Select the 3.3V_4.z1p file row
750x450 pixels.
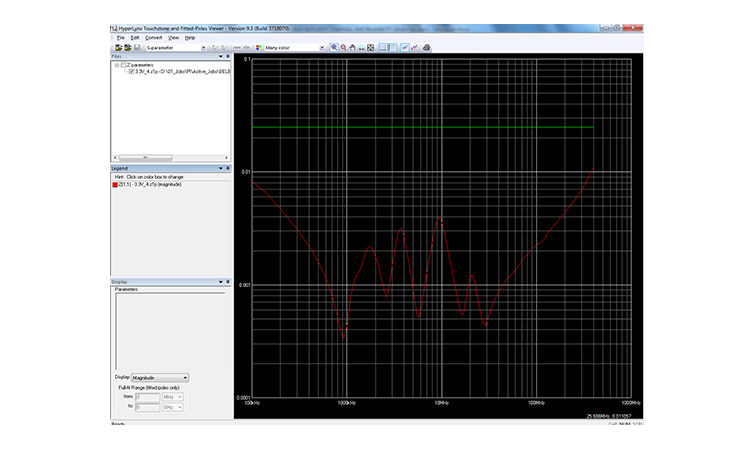[x=183, y=71]
